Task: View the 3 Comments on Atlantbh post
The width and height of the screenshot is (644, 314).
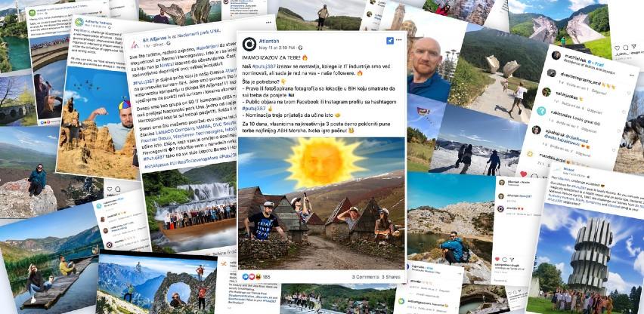Action: (366, 277)
